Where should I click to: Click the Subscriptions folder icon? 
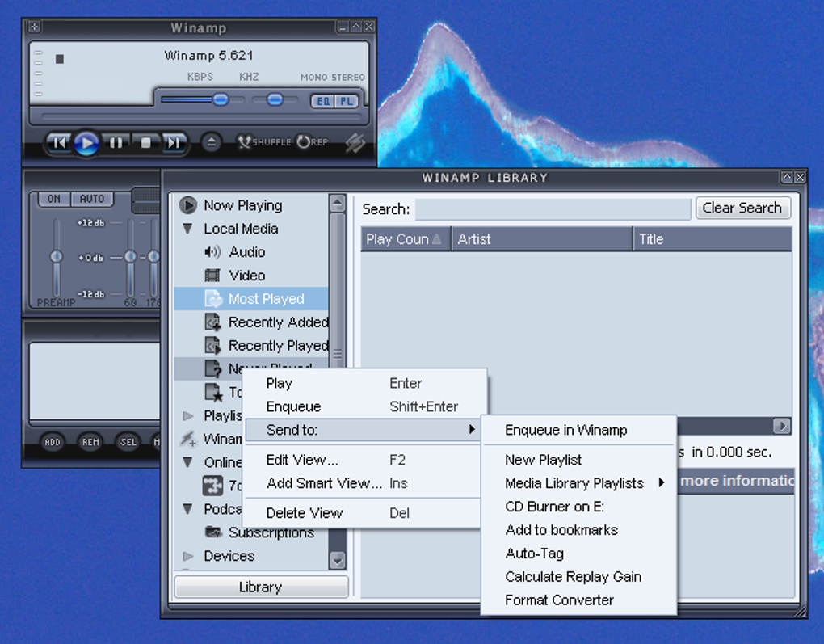pyautogui.click(x=212, y=532)
